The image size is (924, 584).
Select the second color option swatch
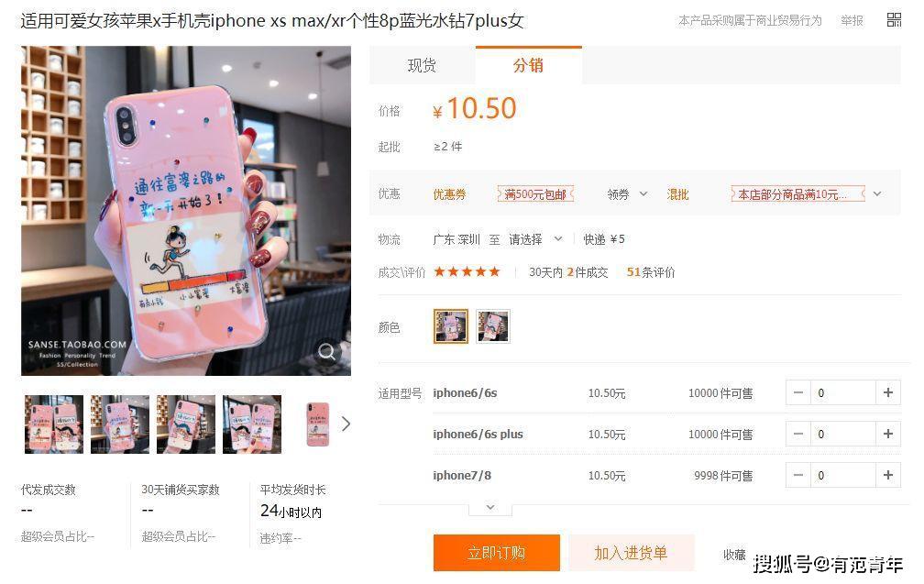(x=492, y=325)
